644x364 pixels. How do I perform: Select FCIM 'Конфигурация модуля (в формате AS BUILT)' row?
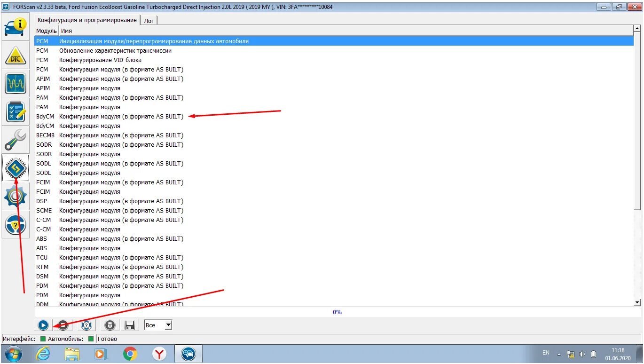coord(334,182)
